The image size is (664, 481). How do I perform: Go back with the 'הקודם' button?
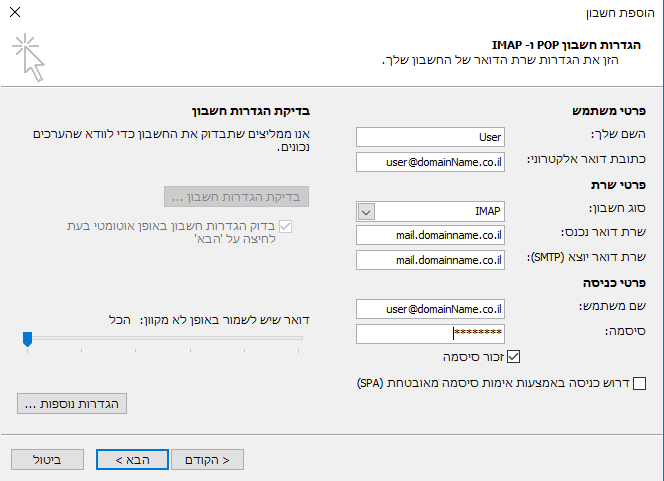point(207,460)
